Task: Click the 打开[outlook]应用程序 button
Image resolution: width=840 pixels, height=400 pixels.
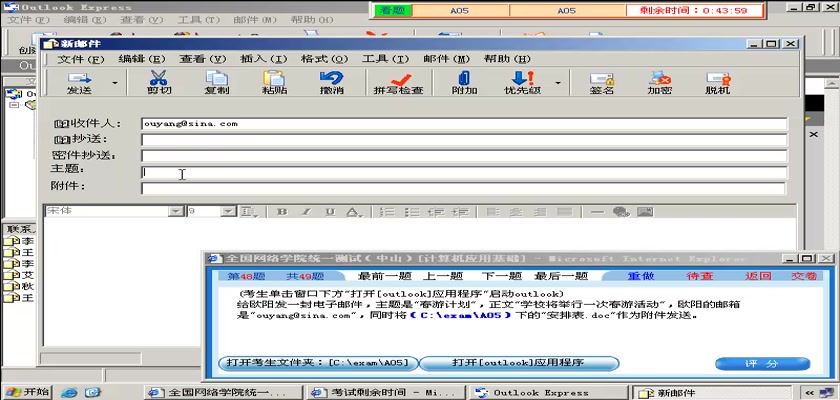Action: (x=519, y=363)
